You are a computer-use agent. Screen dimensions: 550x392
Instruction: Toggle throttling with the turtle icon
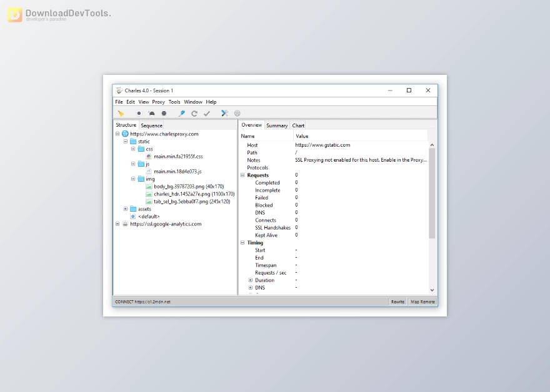pyautogui.click(x=151, y=114)
